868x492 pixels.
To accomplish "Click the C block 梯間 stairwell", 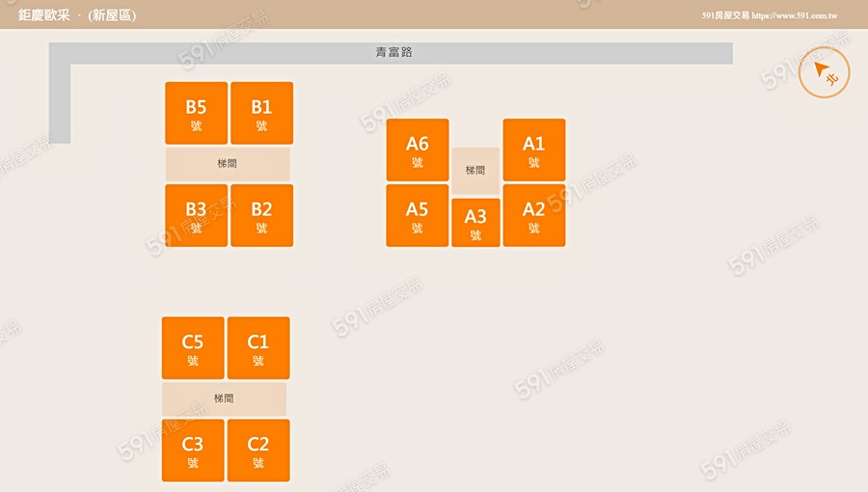I will pyautogui.click(x=224, y=398).
